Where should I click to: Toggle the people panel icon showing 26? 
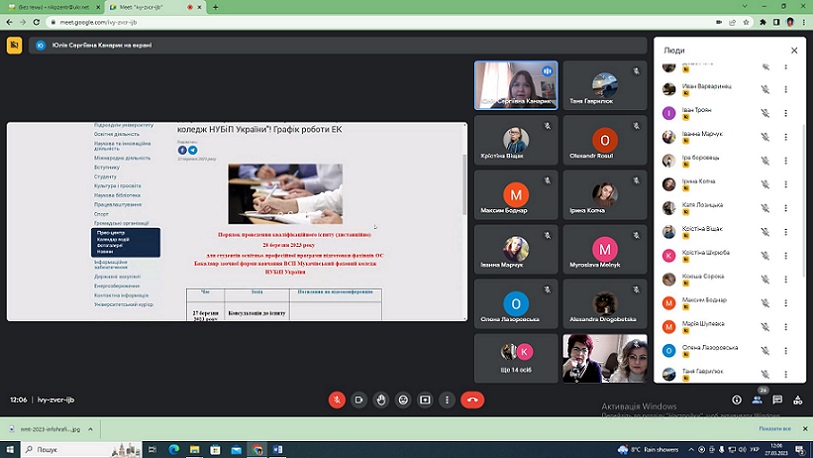757,399
